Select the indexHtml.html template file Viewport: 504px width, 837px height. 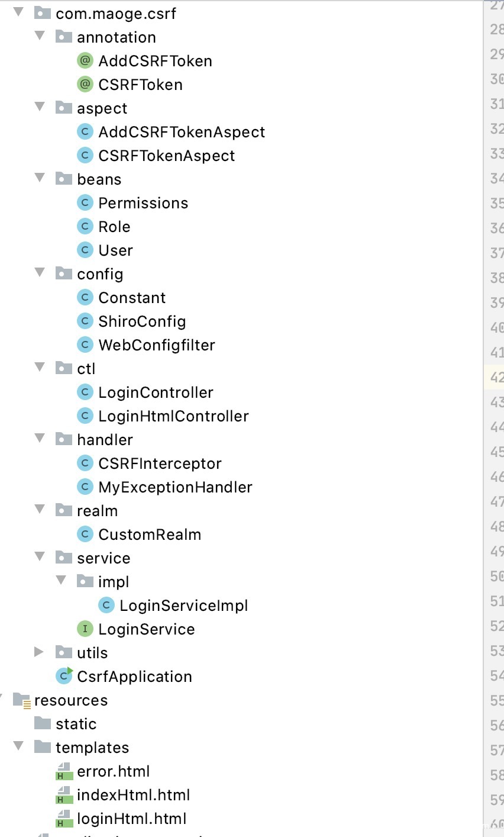[133, 795]
